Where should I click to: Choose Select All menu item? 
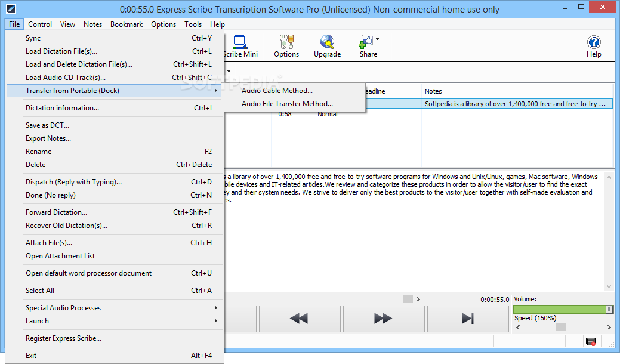(115, 291)
